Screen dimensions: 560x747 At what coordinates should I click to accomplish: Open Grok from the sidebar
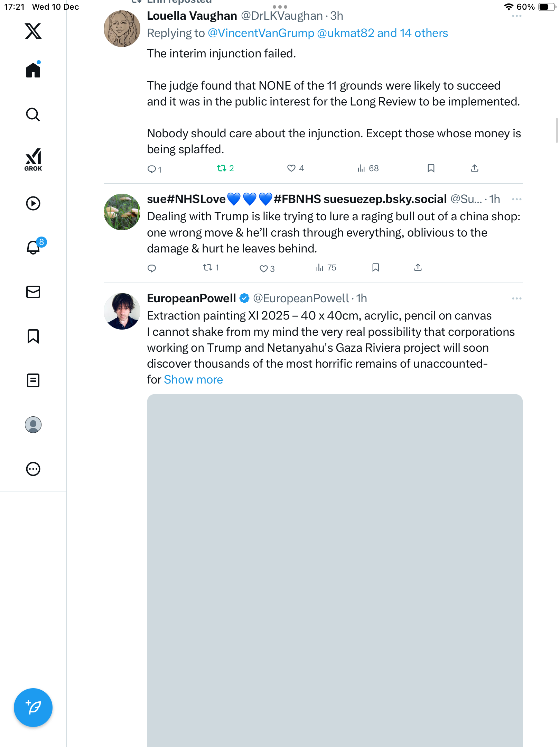point(33,160)
